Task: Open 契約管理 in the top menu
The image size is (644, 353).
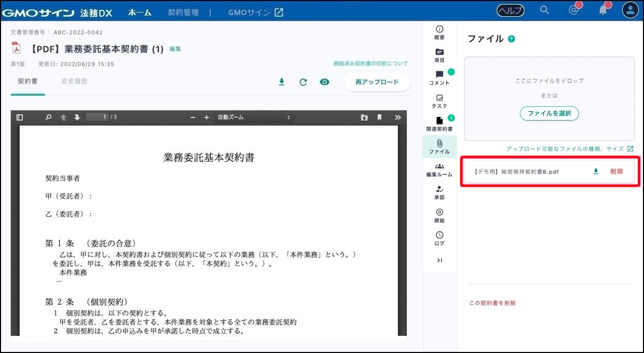Action: click(x=183, y=12)
